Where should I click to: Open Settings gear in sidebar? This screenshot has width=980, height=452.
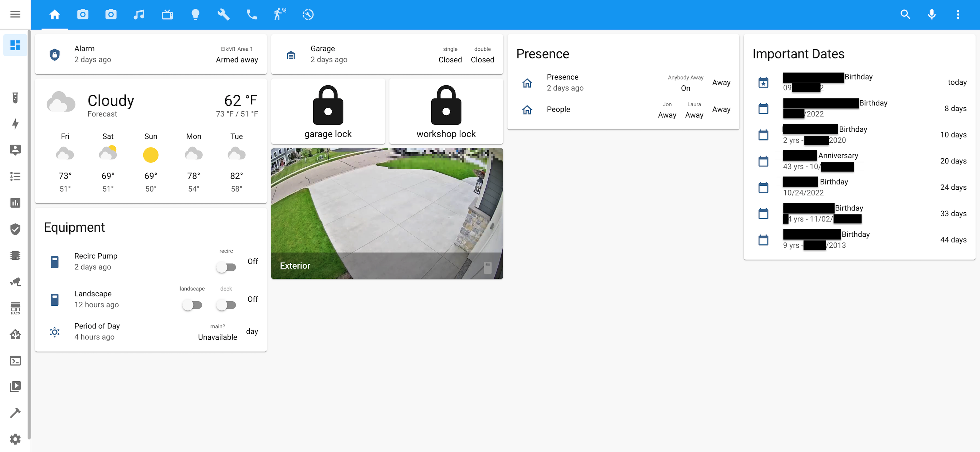pyautogui.click(x=15, y=439)
